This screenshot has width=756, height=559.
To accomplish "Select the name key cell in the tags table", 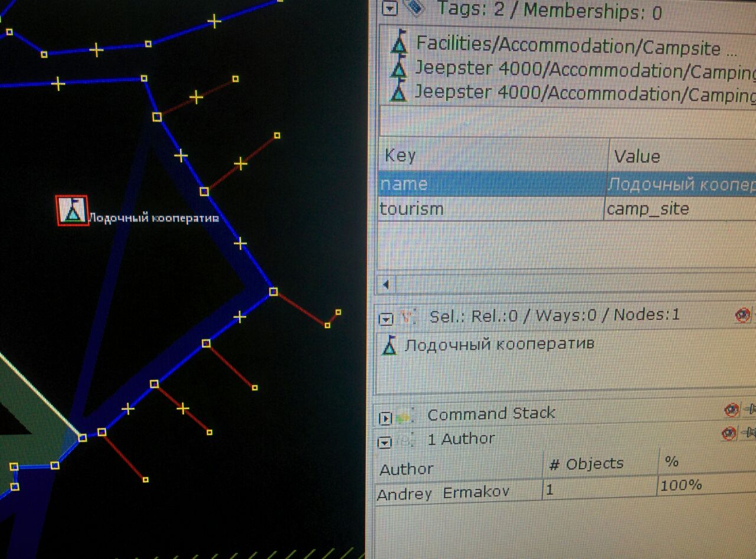I will pyautogui.click(x=493, y=184).
